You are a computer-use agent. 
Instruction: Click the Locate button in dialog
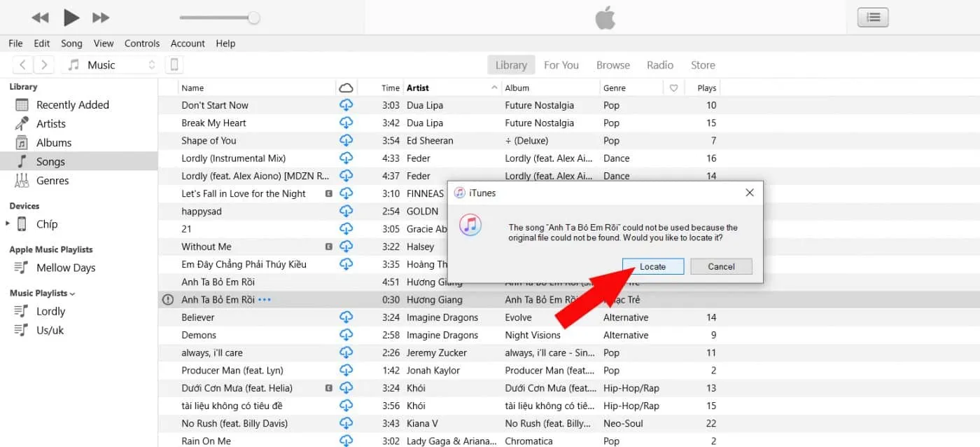pyautogui.click(x=652, y=266)
